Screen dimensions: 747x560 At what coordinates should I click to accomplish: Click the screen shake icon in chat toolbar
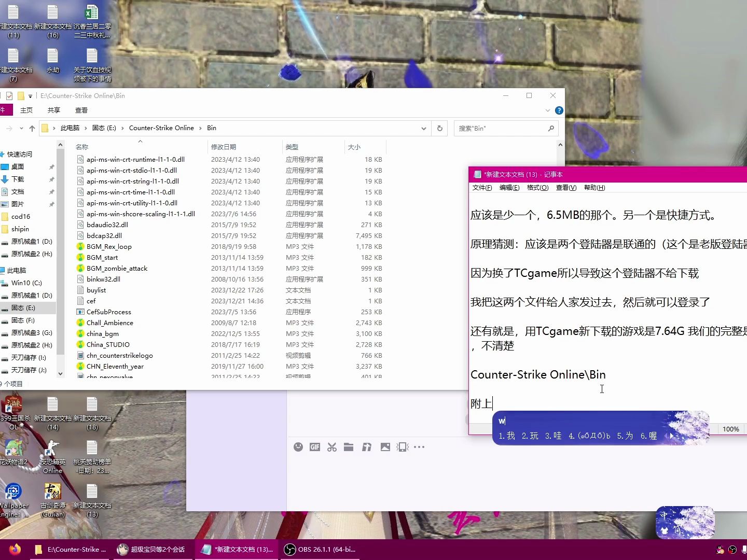point(403,447)
